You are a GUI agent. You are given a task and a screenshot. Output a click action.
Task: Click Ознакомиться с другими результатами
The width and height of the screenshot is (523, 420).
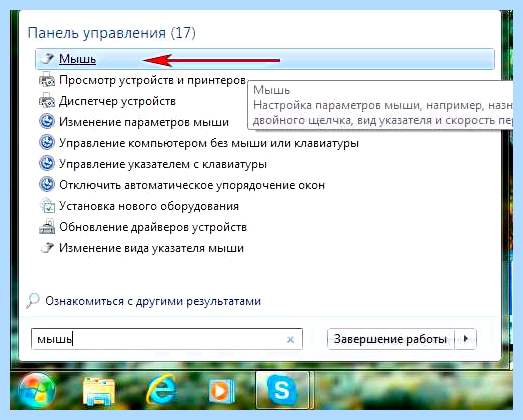pos(153,301)
